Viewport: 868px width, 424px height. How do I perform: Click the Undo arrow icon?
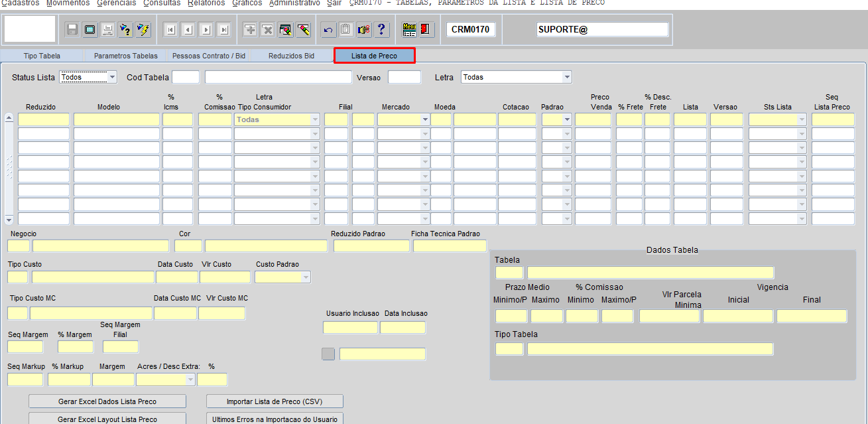click(x=328, y=30)
